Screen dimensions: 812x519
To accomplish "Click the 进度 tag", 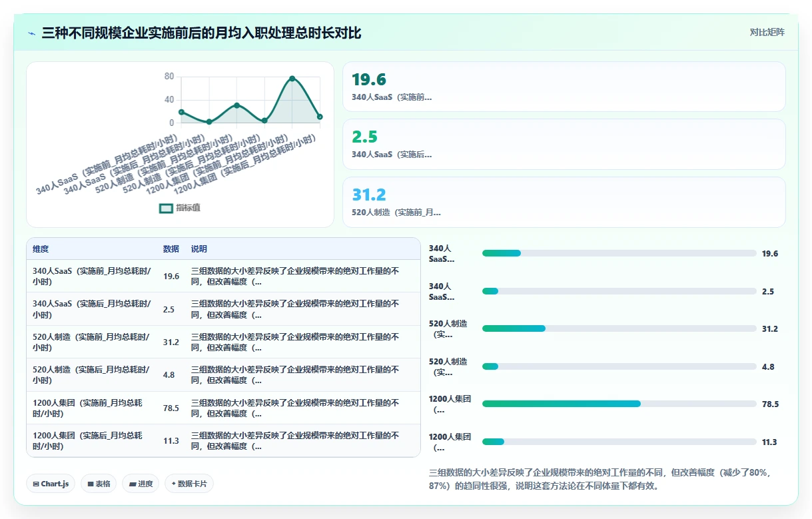I will pyautogui.click(x=141, y=484).
